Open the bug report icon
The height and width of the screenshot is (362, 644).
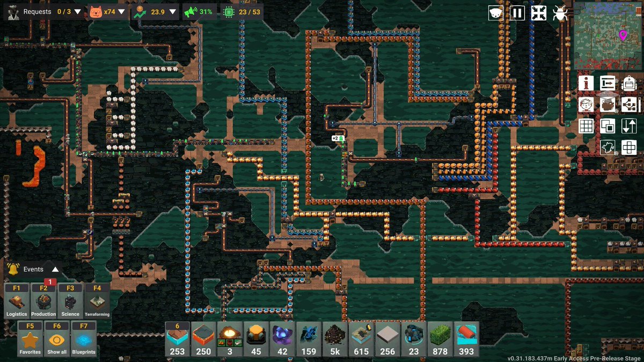tap(560, 13)
